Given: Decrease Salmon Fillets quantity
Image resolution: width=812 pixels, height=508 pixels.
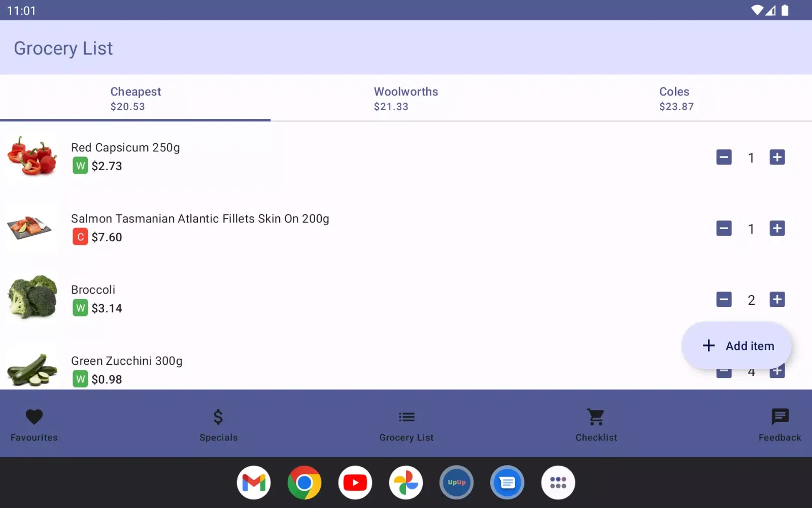Looking at the screenshot, I should pyautogui.click(x=724, y=229).
